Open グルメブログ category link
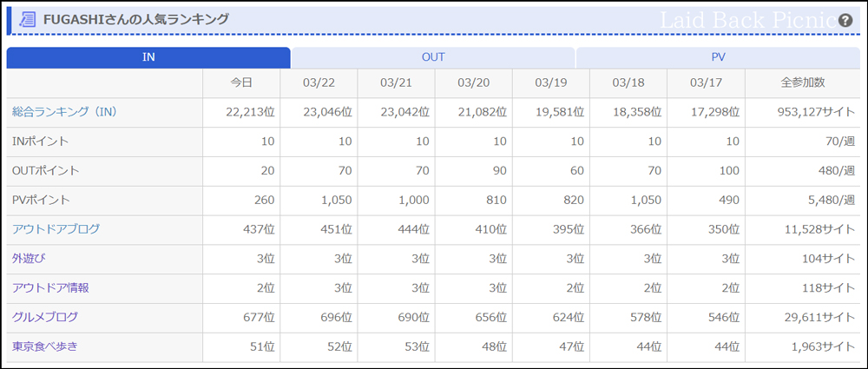Image resolution: width=868 pixels, height=369 pixels. click(45, 317)
